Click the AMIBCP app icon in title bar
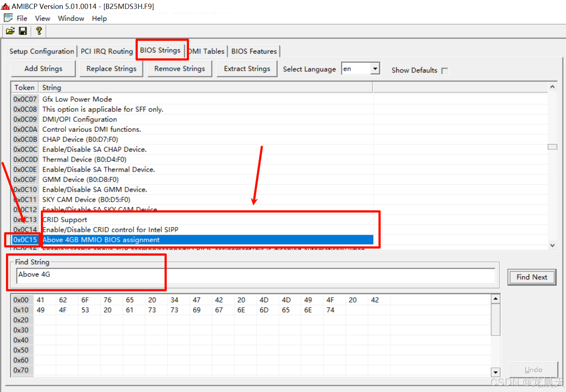The height and width of the screenshot is (392, 566). click(x=5, y=6)
